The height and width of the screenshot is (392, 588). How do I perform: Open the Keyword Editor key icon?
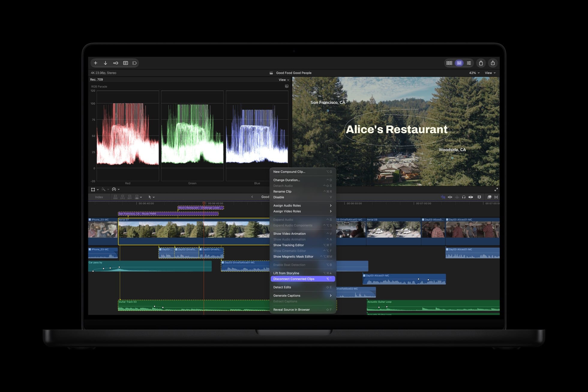coord(115,63)
